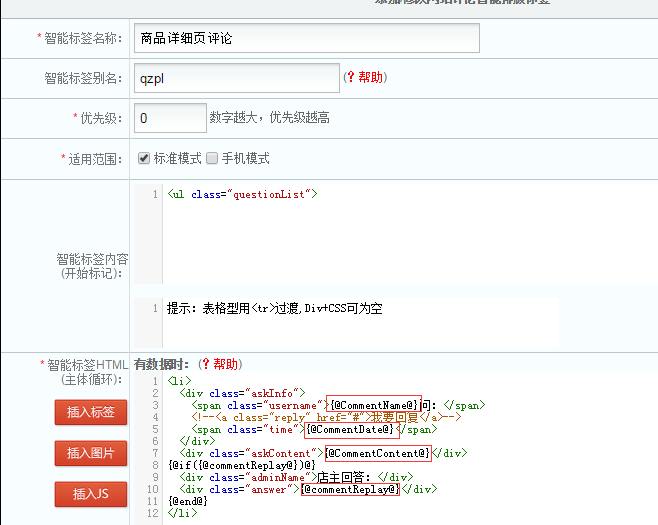Click the {@end@} line in the loop editor
The width and height of the screenshot is (658, 525).
click(x=188, y=501)
